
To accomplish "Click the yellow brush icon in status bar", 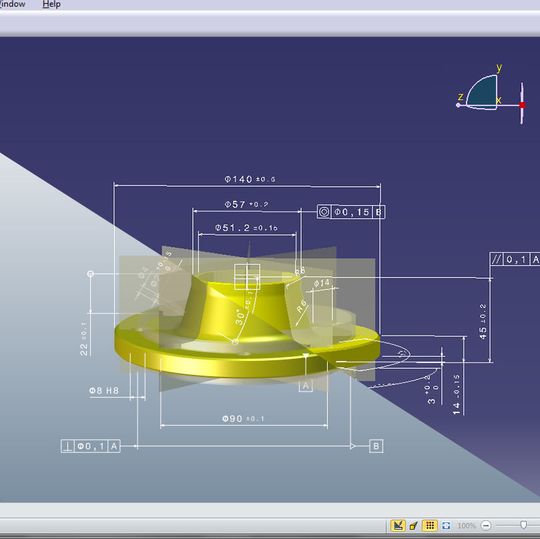I will [414, 525].
